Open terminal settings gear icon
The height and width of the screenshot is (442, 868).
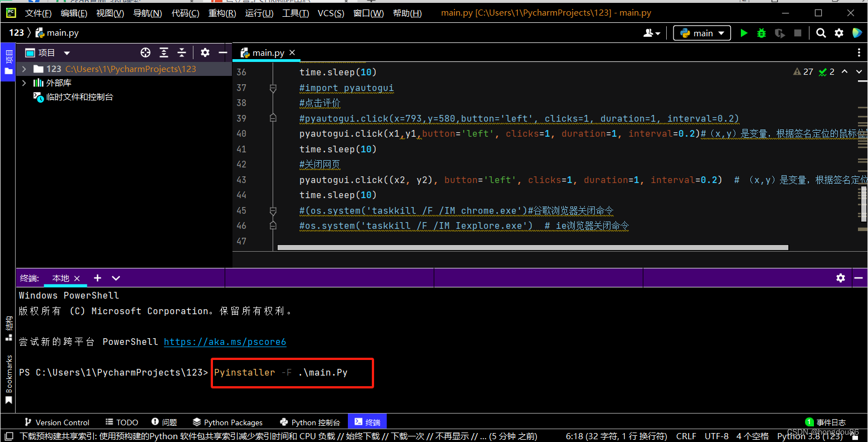click(841, 278)
